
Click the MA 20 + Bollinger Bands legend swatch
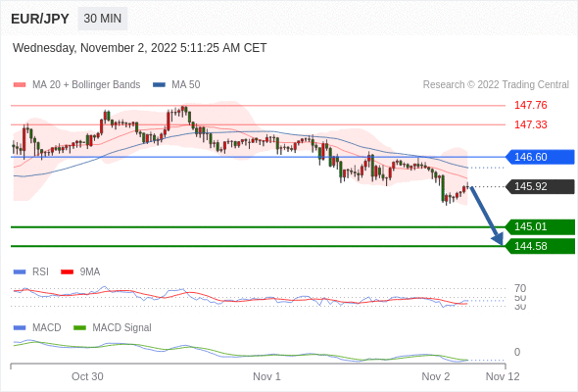(x=20, y=85)
